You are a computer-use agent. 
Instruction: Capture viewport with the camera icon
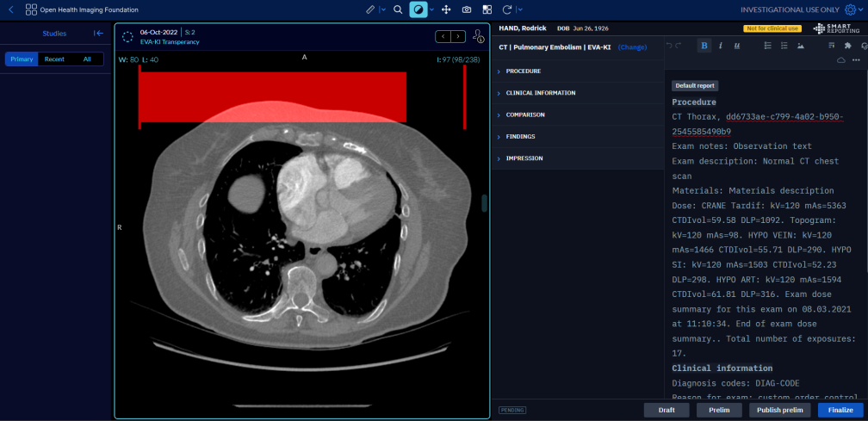467,9
